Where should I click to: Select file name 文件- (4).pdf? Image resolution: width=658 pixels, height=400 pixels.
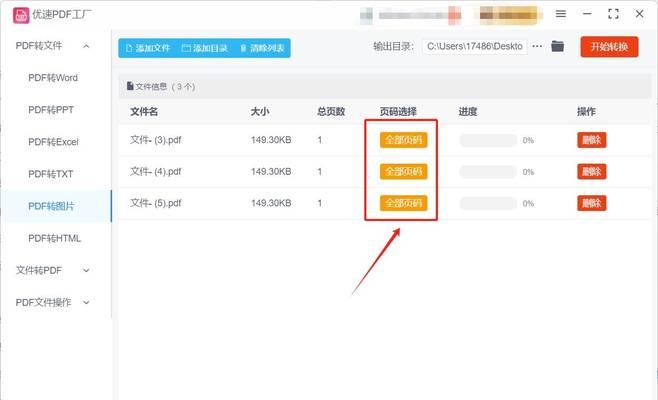156,171
